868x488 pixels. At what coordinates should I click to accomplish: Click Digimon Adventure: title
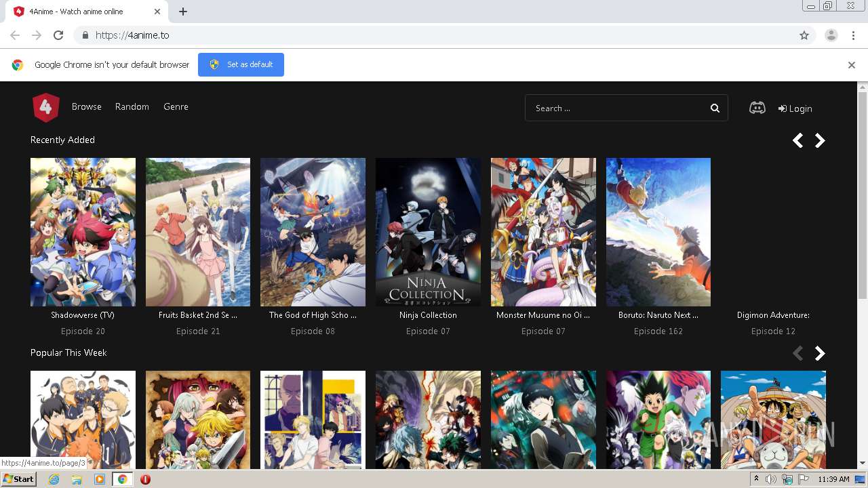tap(773, 315)
